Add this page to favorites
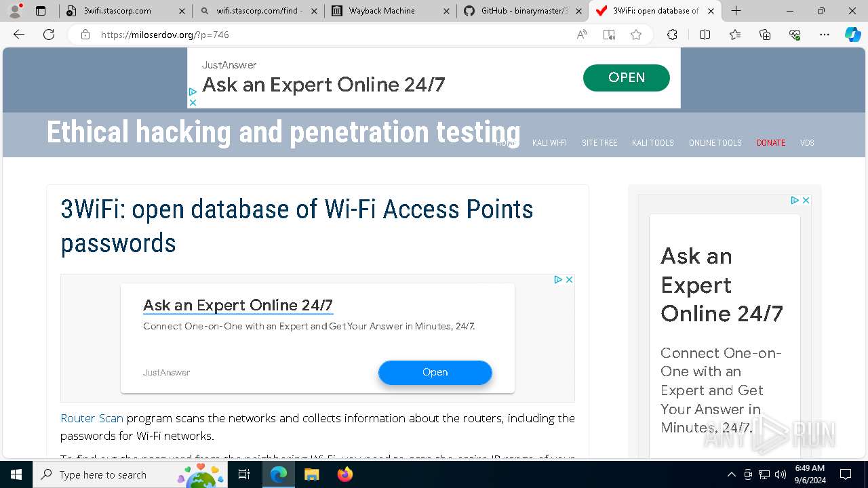This screenshot has height=488, width=868. (x=636, y=35)
